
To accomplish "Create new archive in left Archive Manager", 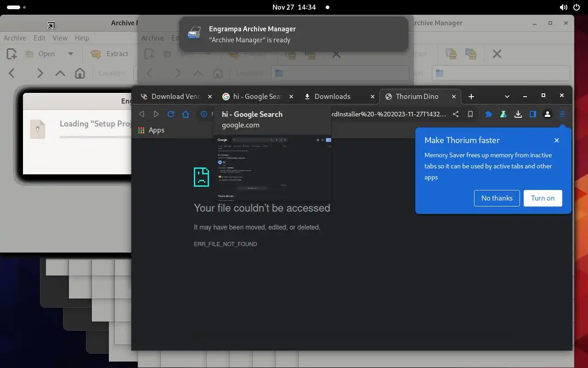I will click(x=11, y=54).
